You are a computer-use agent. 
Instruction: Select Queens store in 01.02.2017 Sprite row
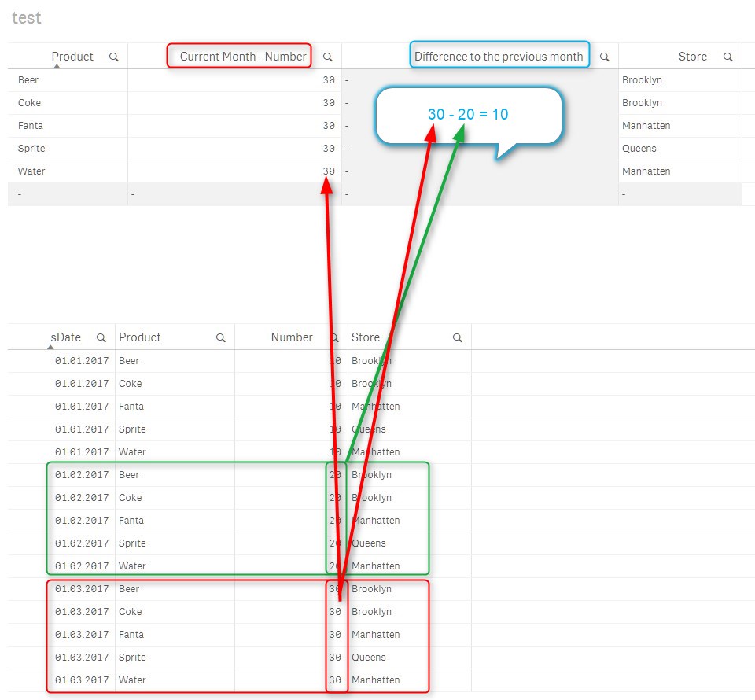[x=368, y=543]
